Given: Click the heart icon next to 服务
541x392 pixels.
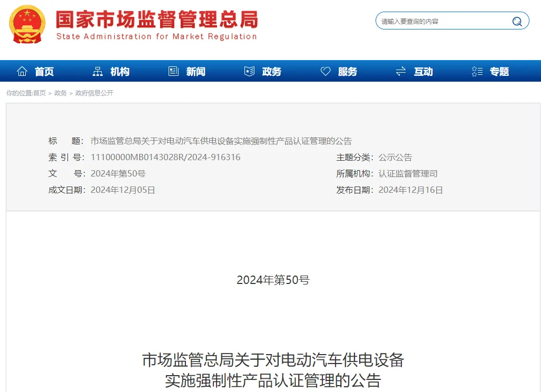Looking at the screenshot, I should [x=325, y=70].
